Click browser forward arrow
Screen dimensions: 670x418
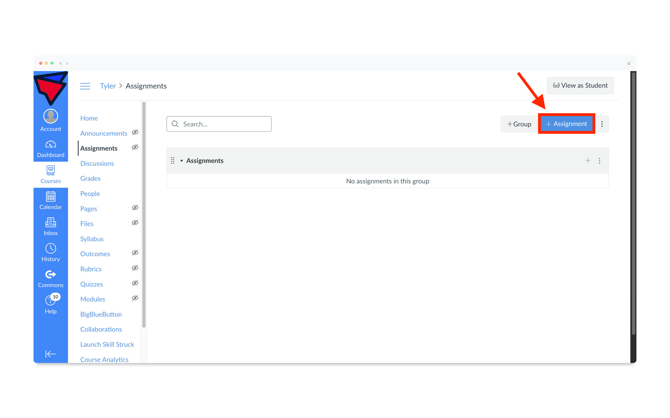click(67, 63)
